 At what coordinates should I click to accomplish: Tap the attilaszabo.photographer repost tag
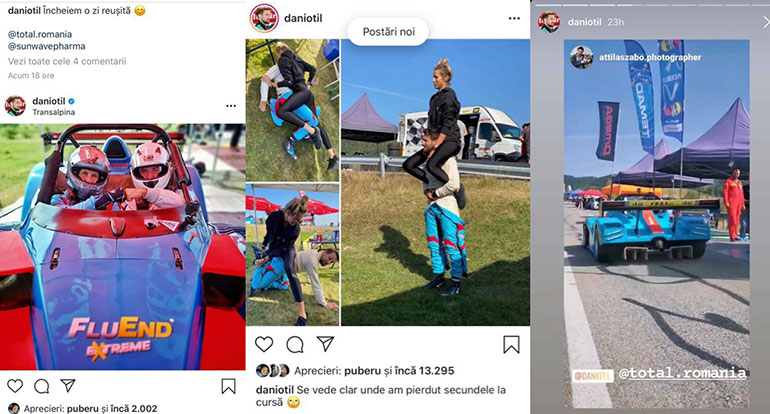point(650,57)
